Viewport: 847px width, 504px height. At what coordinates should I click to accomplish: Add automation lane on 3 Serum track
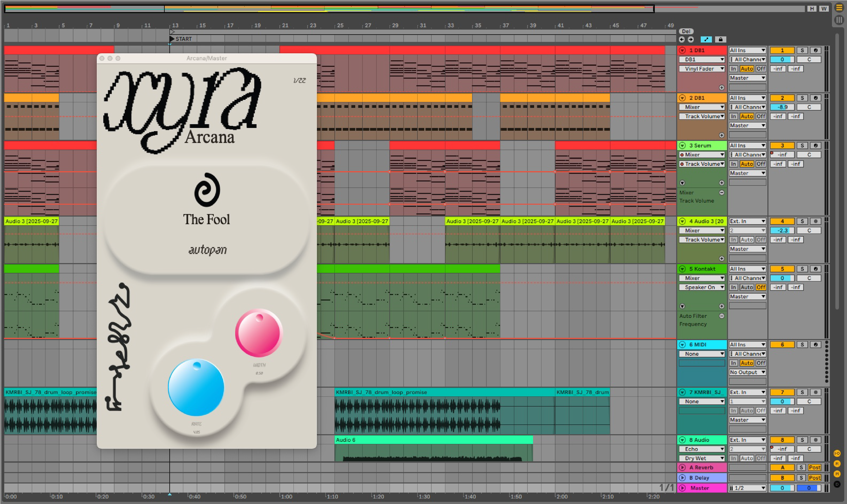coord(722,183)
